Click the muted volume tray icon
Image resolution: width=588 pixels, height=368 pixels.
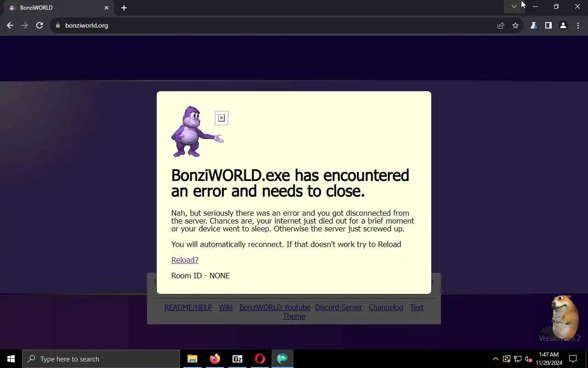[528, 359]
